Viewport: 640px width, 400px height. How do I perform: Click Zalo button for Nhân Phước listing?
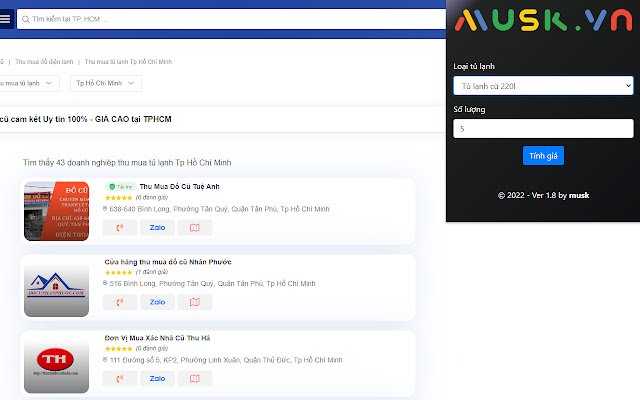pyautogui.click(x=157, y=302)
